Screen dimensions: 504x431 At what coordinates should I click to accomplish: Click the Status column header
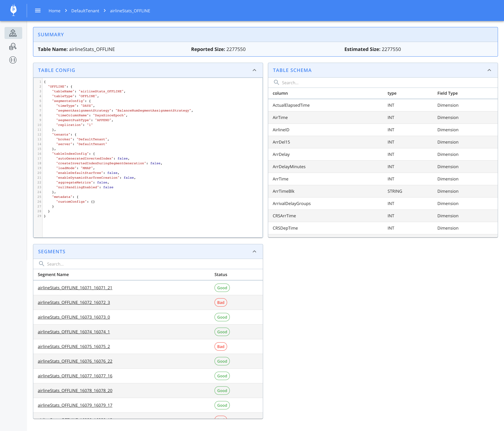point(221,275)
